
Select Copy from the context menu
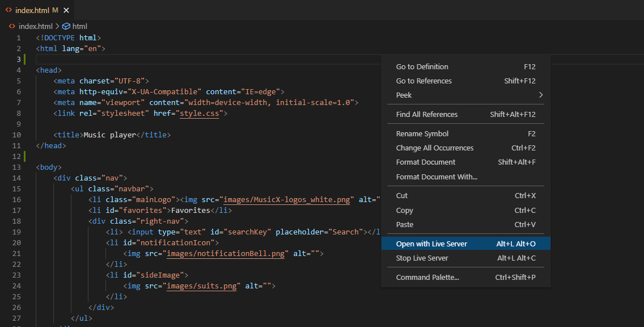404,210
